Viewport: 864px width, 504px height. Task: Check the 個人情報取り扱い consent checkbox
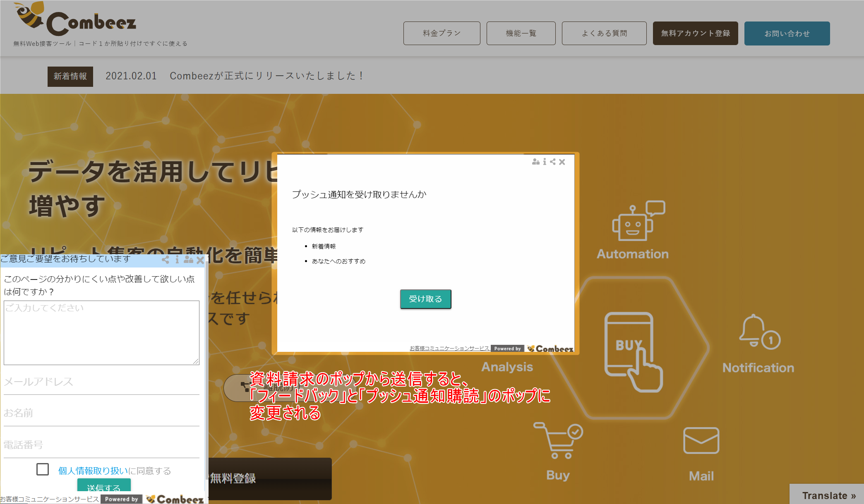pos(43,469)
